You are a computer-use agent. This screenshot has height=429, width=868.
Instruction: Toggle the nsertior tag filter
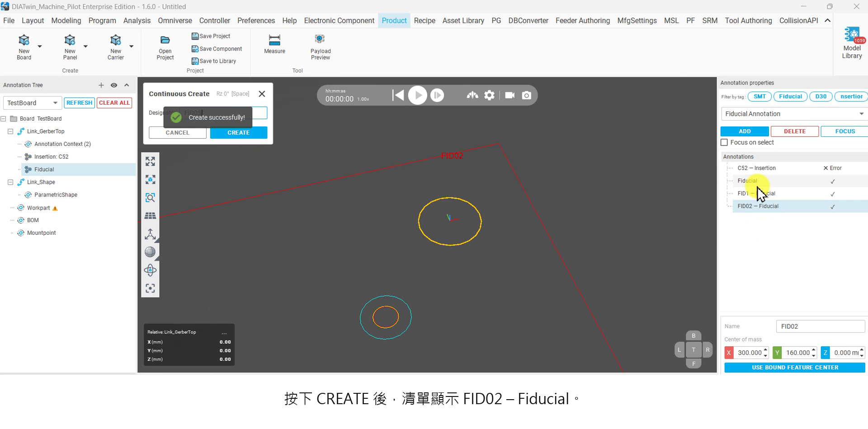[x=851, y=97]
